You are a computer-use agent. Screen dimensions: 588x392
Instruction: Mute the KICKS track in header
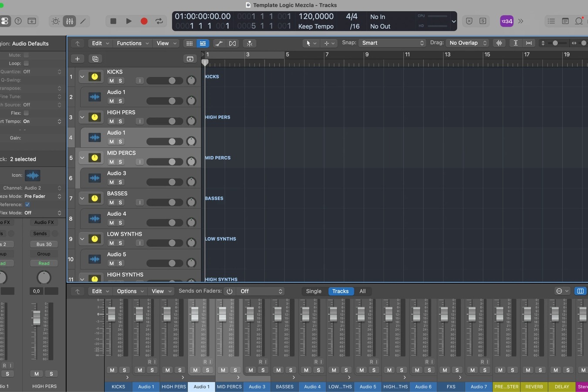click(112, 81)
